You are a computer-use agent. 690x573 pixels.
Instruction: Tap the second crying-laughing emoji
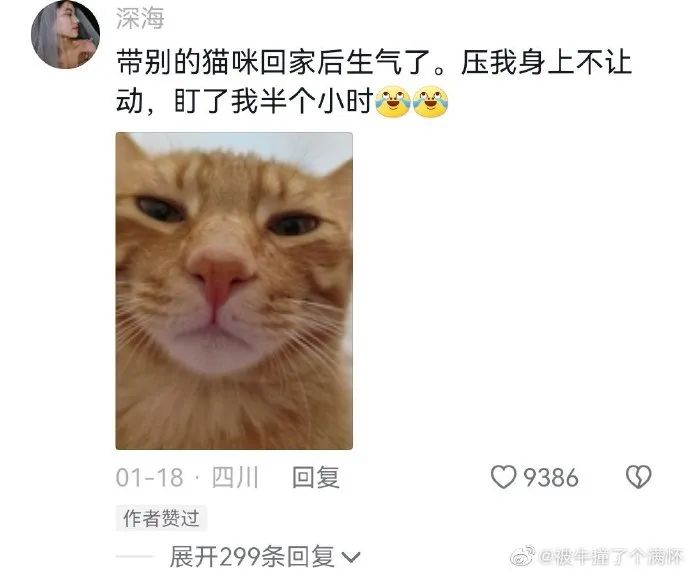click(430, 102)
